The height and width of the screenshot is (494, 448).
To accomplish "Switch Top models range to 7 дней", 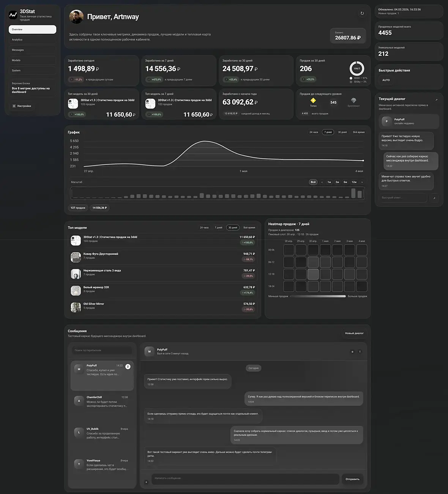I will pyautogui.click(x=218, y=227).
